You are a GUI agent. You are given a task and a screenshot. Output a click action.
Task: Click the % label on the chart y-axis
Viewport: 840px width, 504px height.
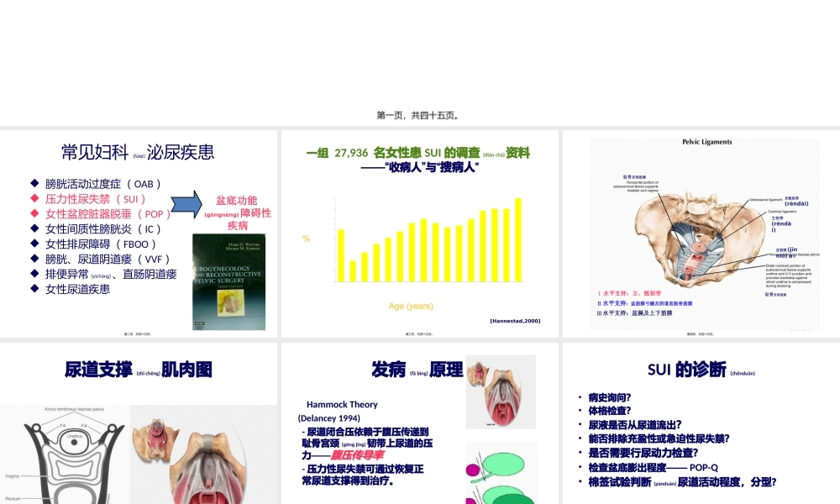(307, 238)
